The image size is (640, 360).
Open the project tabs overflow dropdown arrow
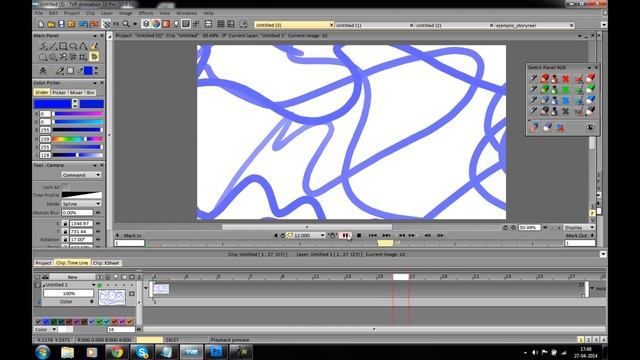(x=604, y=25)
